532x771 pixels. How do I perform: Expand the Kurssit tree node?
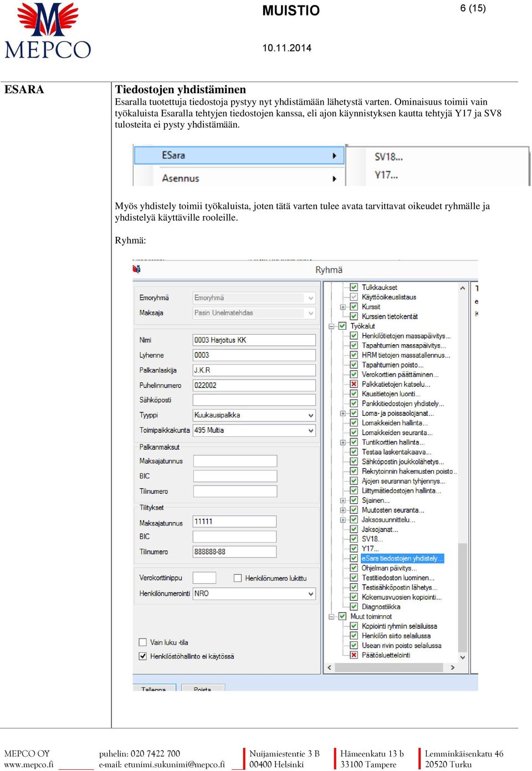[x=342, y=307]
